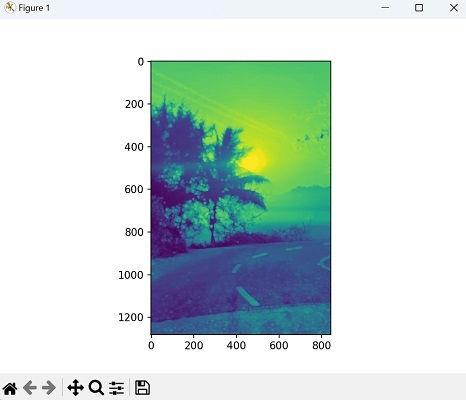Click x-axis tick label 800

coord(321,345)
